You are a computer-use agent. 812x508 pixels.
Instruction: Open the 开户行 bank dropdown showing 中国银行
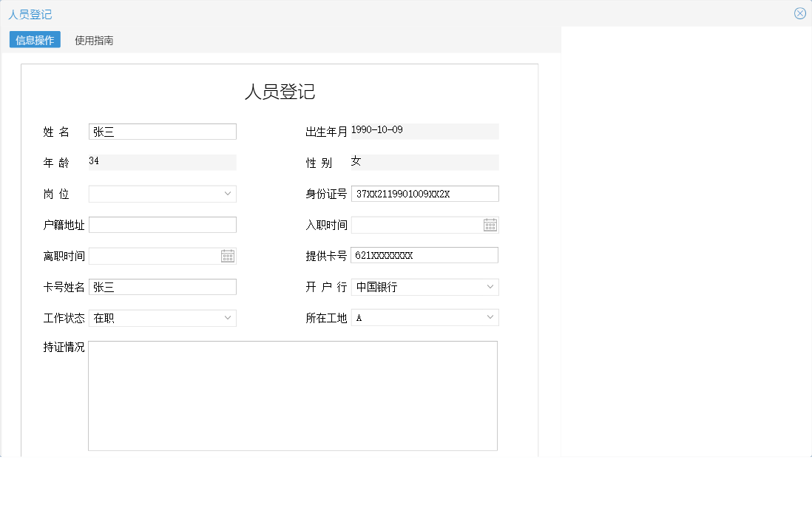490,286
